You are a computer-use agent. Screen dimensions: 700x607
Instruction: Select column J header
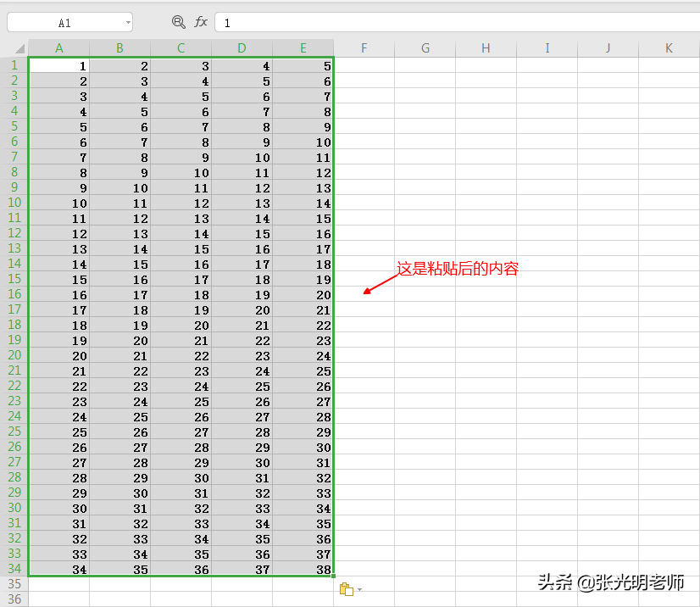click(608, 48)
